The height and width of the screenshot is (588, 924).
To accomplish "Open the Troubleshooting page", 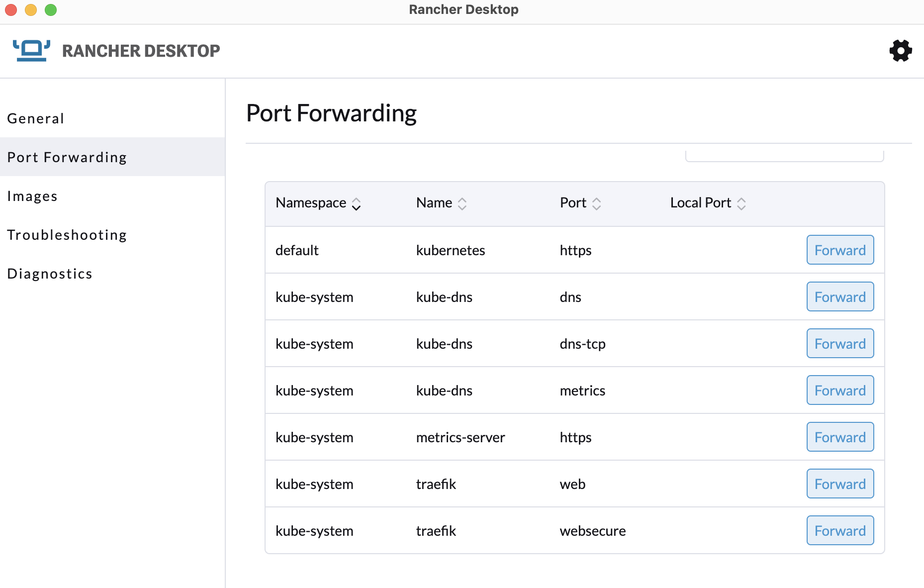I will [x=112, y=235].
